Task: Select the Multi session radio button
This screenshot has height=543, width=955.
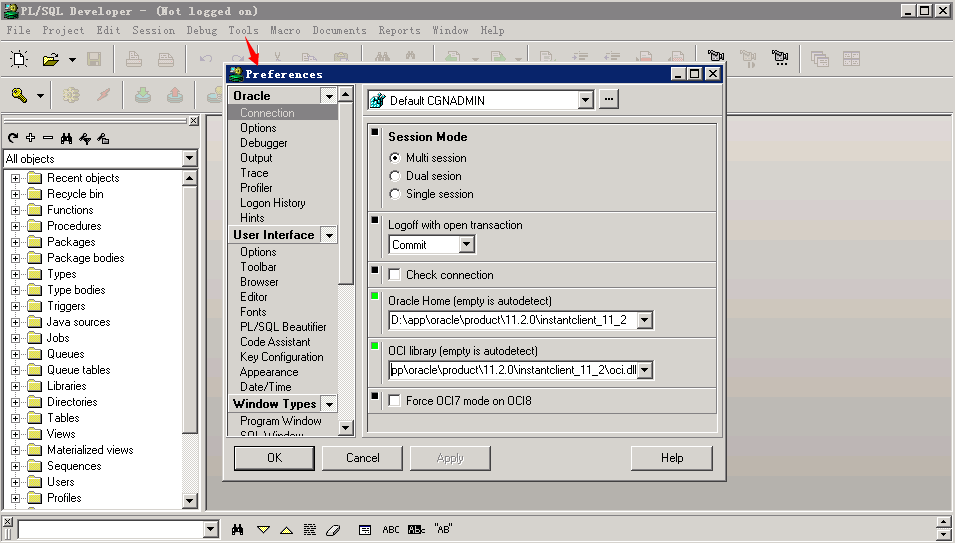Action: coord(395,158)
